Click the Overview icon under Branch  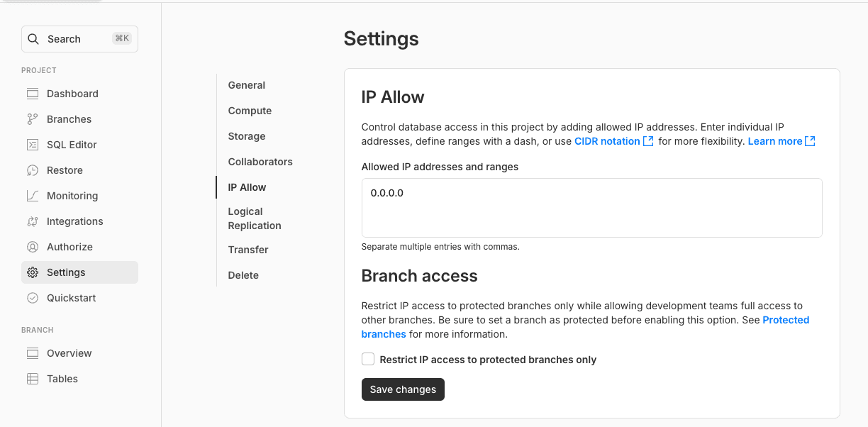coord(33,353)
